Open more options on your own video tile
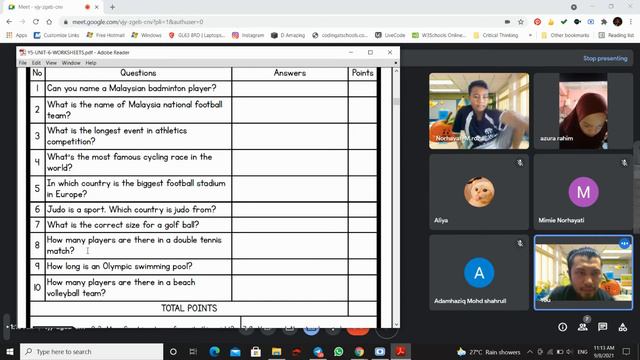The height and width of the screenshot is (360, 640). coord(624,244)
